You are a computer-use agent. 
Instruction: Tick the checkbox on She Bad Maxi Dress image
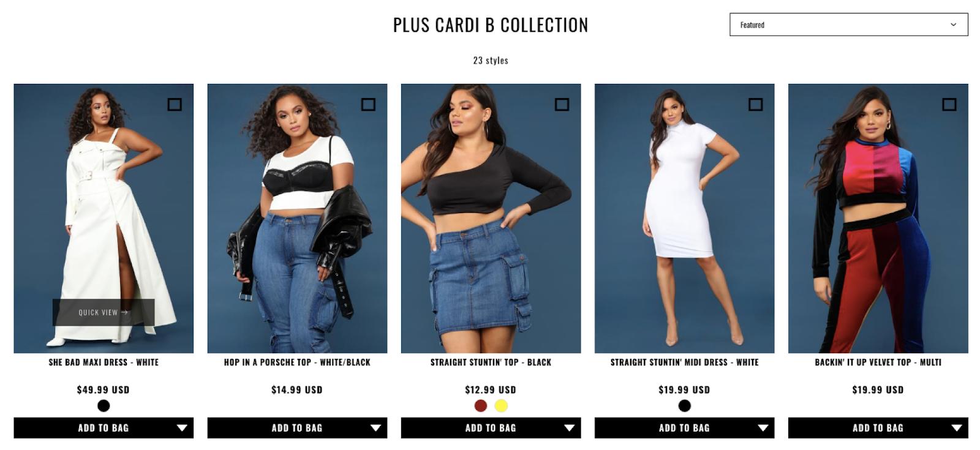(175, 105)
